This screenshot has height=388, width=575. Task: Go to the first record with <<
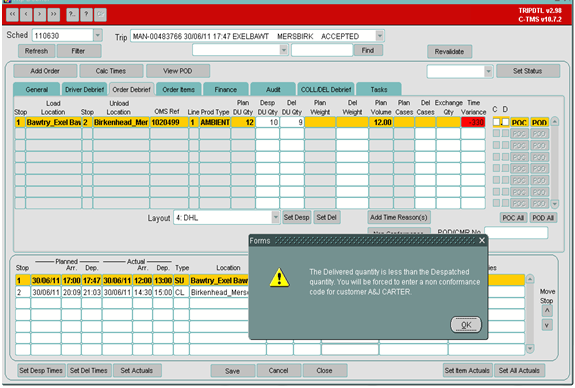(x=12, y=14)
